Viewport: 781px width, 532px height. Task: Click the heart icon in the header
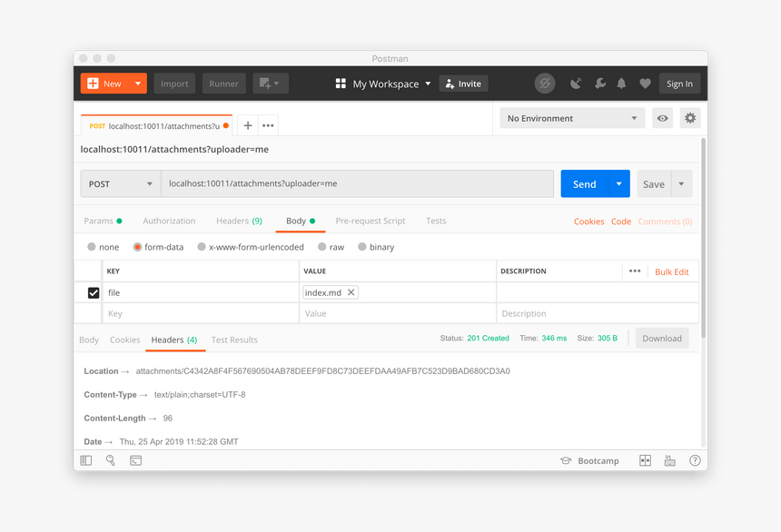pyautogui.click(x=645, y=83)
